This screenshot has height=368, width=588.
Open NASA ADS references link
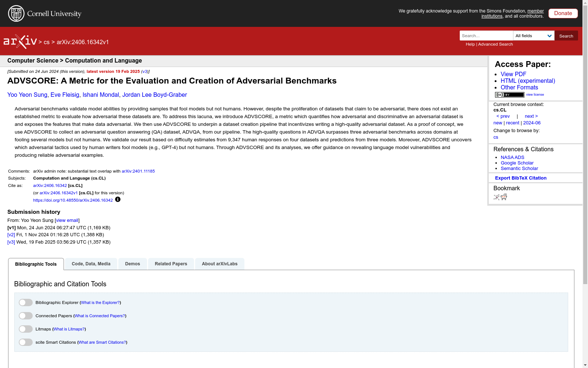coord(512,158)
